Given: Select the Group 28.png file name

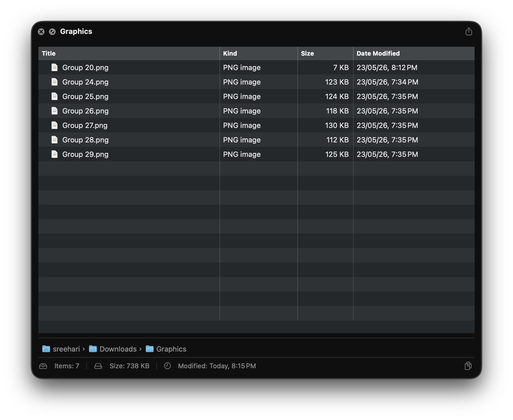Looking at the screenshot, I should (85, 140).
